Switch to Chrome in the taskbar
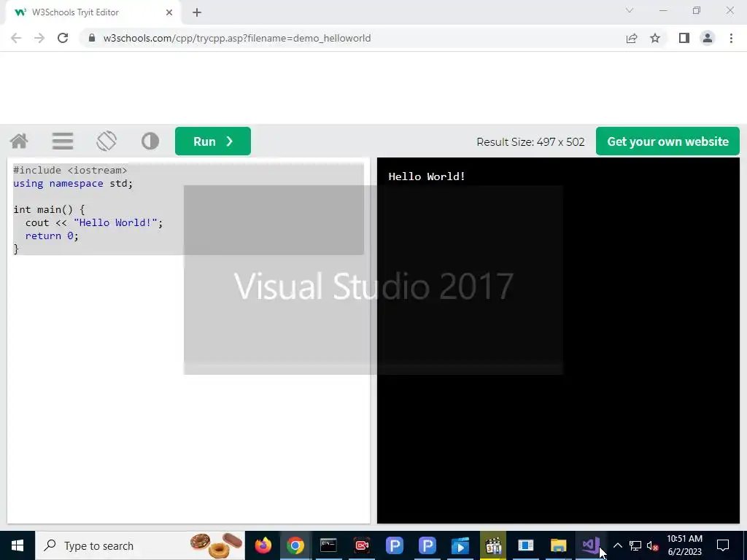The width and height of the screenshot is (747, 560). [x=295, y=545]
